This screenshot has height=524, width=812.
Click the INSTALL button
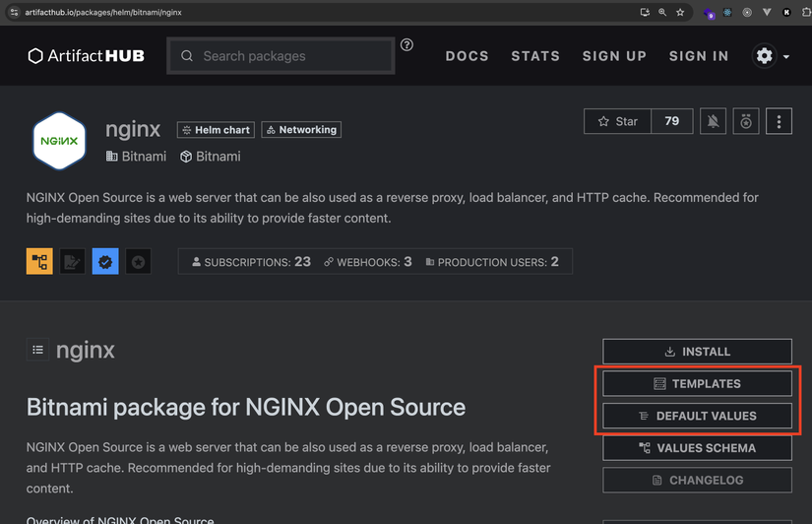pyautogui.click(x=697, y=352)
